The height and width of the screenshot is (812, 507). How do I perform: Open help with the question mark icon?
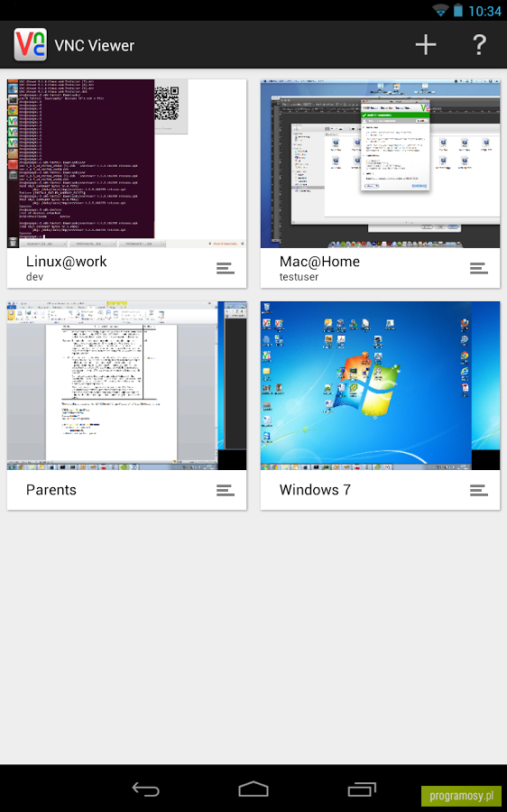pos(479,45)
